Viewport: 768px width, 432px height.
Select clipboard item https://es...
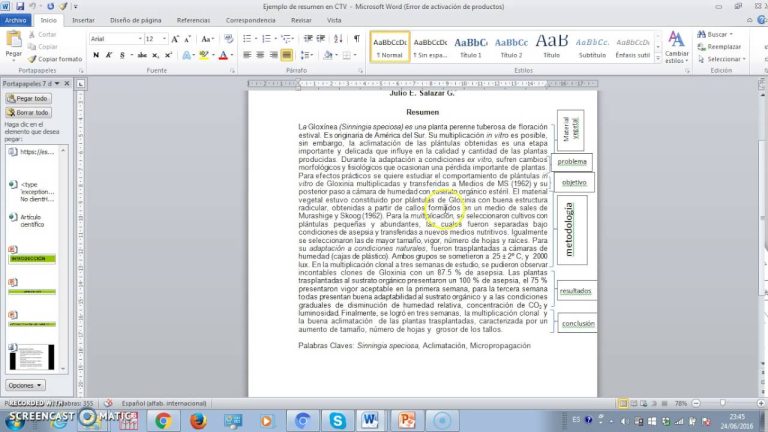tap(32, 152)
